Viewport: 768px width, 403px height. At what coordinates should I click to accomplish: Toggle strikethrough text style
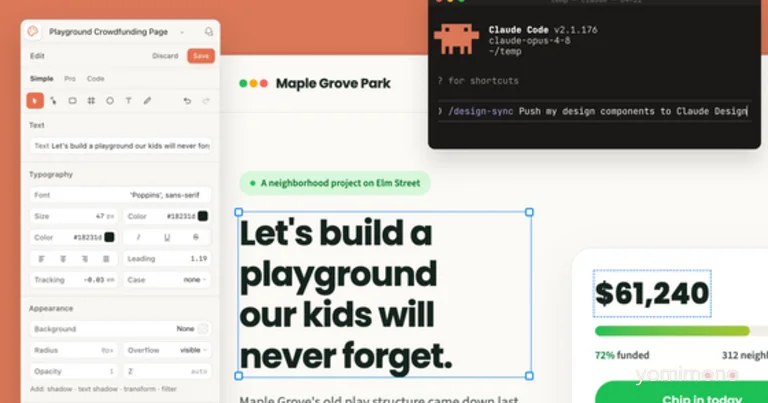[x=196, y=237]
